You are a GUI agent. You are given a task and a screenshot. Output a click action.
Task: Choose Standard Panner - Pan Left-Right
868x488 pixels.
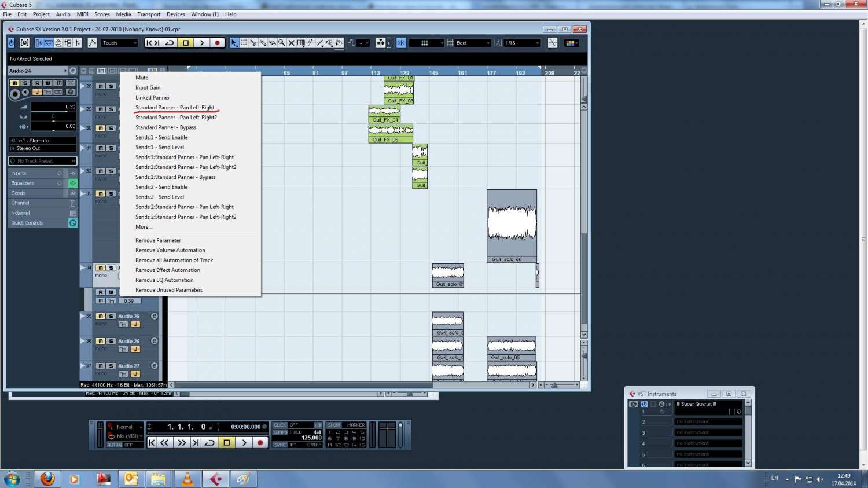[x=175, y=108]
